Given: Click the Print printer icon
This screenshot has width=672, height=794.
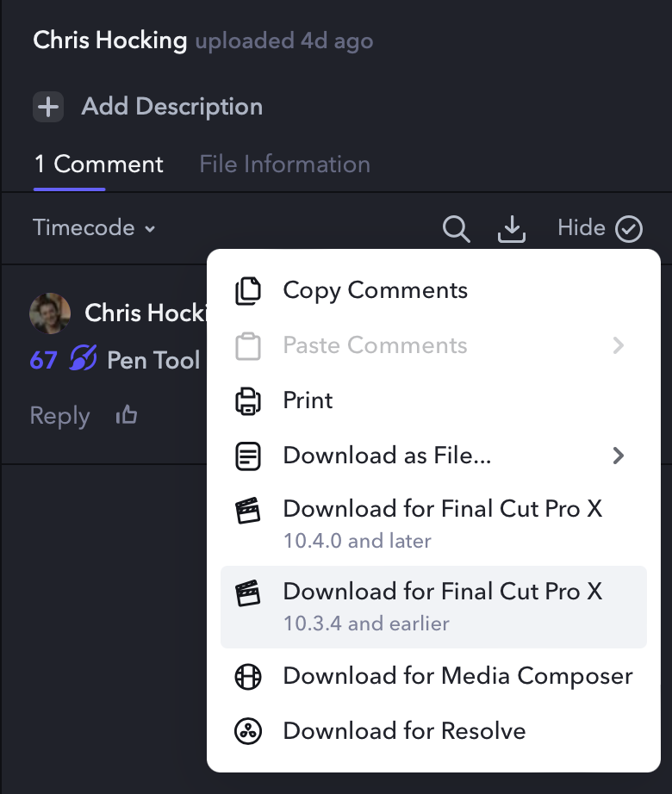Looking at the screenshot, I should (248, 400).
